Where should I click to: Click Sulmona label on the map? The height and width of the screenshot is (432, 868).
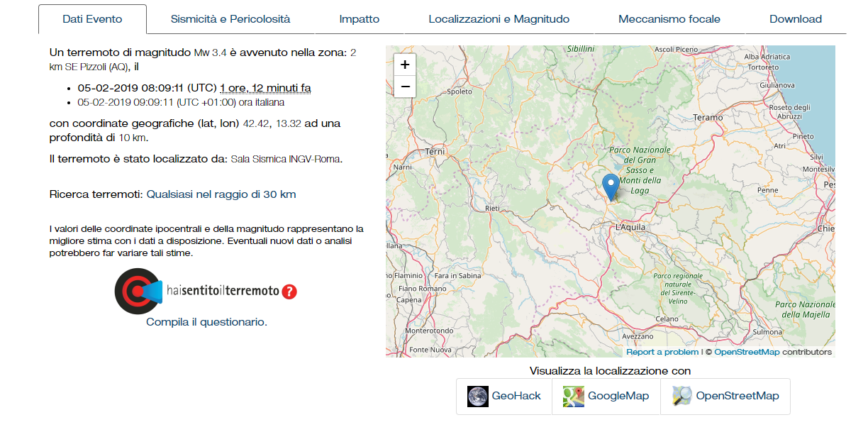[x=767, y=331]
